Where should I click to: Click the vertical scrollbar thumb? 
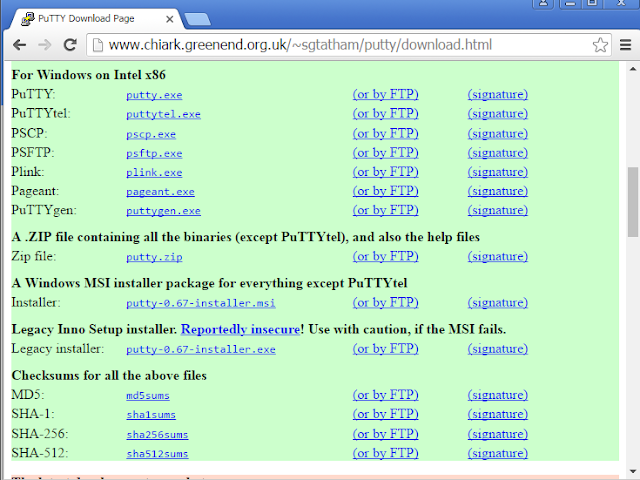coord(633,202)
